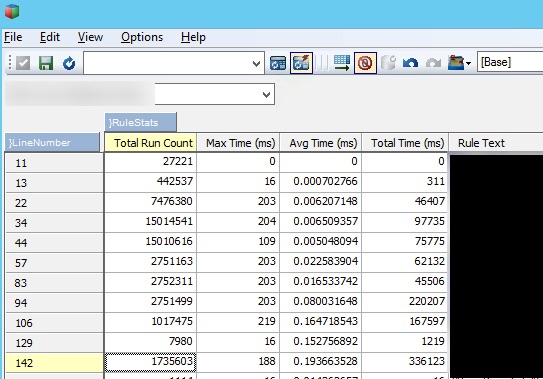The width and height of the screenshot is (543, 379).
Task: Open the Options menu
Action: (x=142, y=37)
